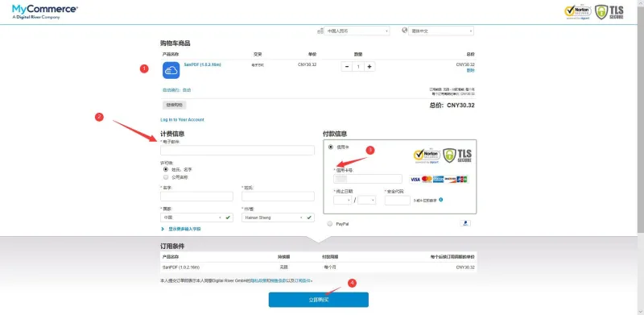
Task: Open the Log in to Your Account link
Action: click(182, 120)
